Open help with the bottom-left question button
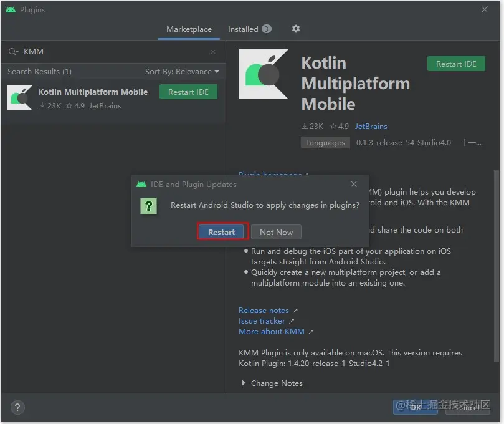504x424 pixels. (x=17, y=408)
